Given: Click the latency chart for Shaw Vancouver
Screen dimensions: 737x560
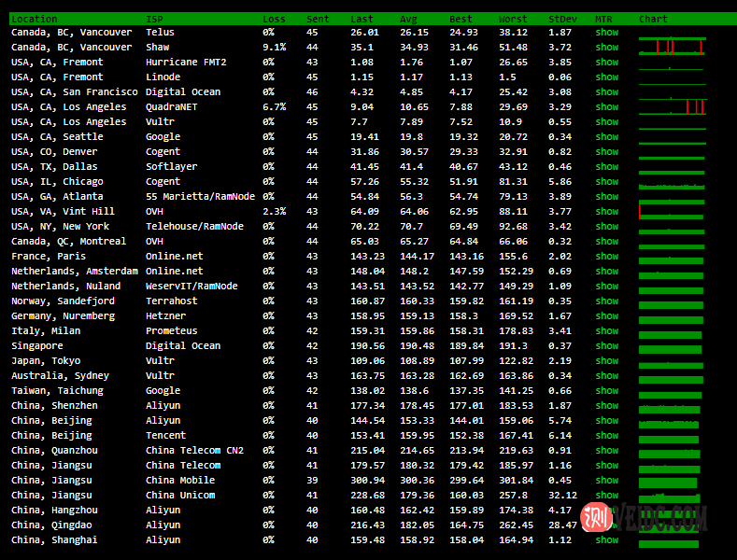Looking at the screenshot, I should click(672, 48).
